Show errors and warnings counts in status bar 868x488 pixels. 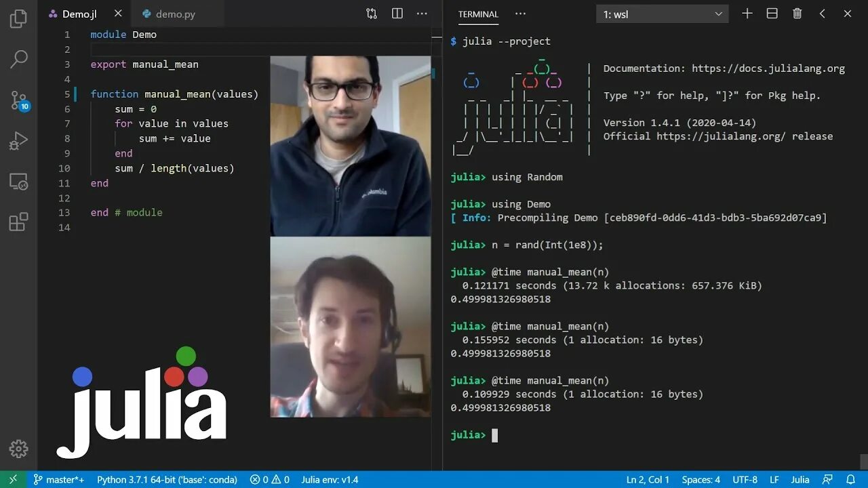[269, 480]
